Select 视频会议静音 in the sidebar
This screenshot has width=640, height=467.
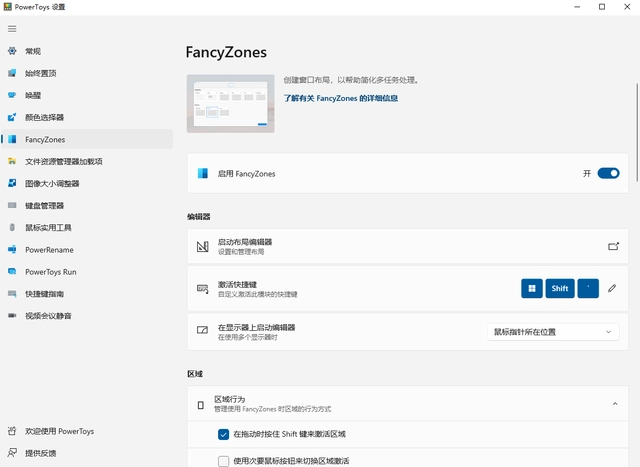(87, 316)
